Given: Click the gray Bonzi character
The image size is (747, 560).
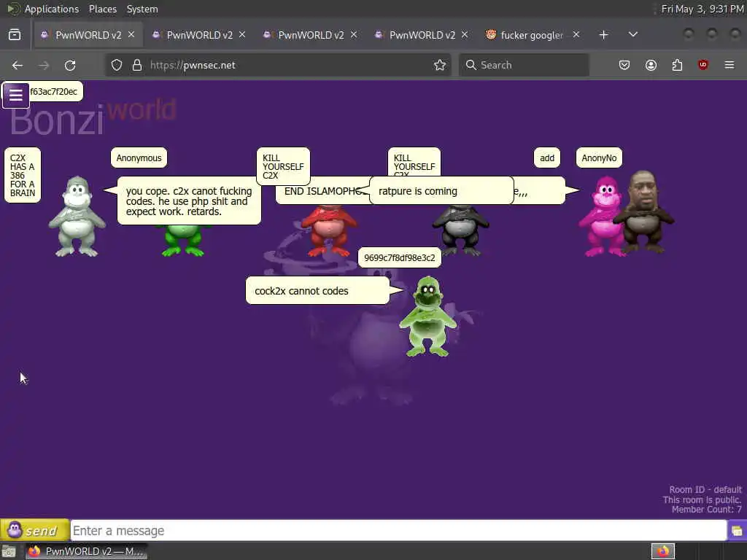Looking at the screenshot, I should click(77, 217).
